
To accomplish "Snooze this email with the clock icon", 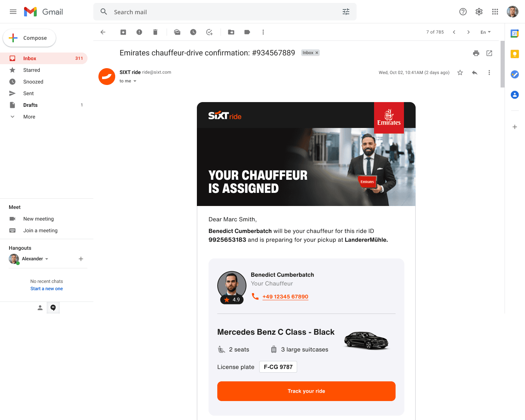I will click(x=193, y=32).
